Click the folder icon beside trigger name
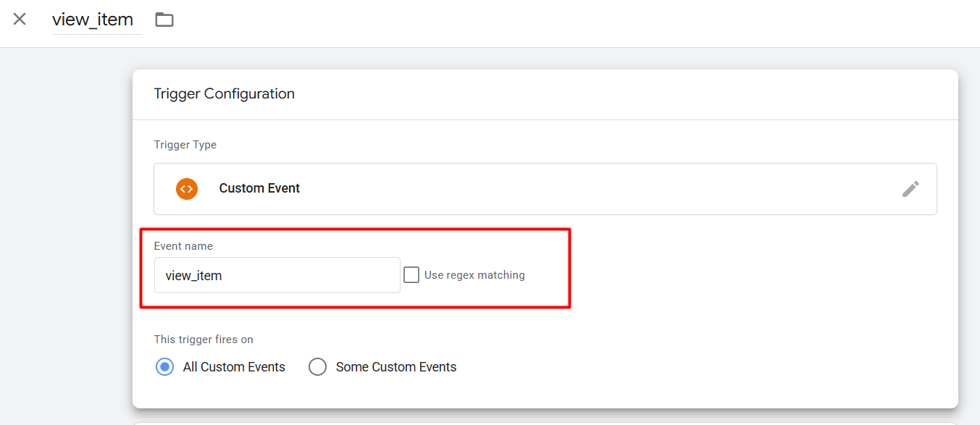 click(x=164, y=20)
